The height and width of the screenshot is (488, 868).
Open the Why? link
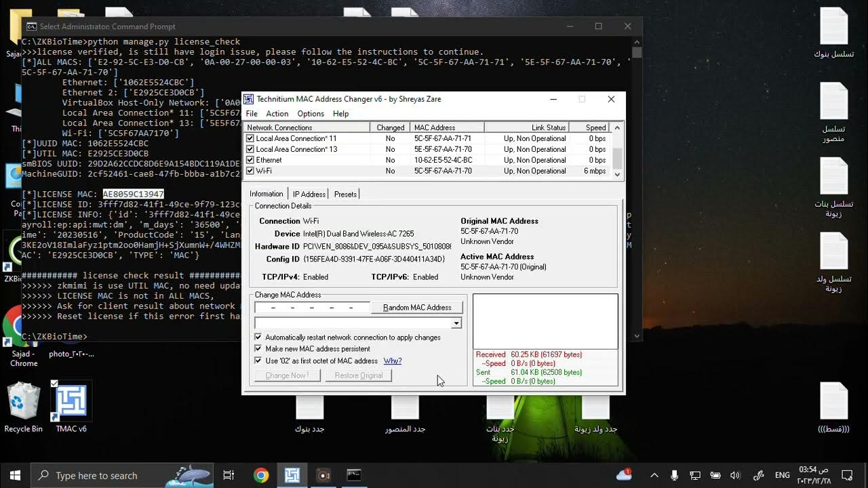coord(393,361)
